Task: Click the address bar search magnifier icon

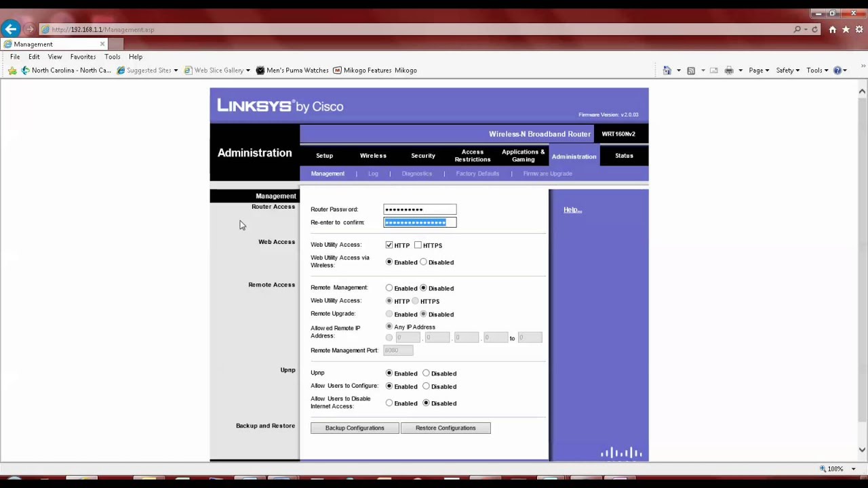Action: click(x=797, y=30)
